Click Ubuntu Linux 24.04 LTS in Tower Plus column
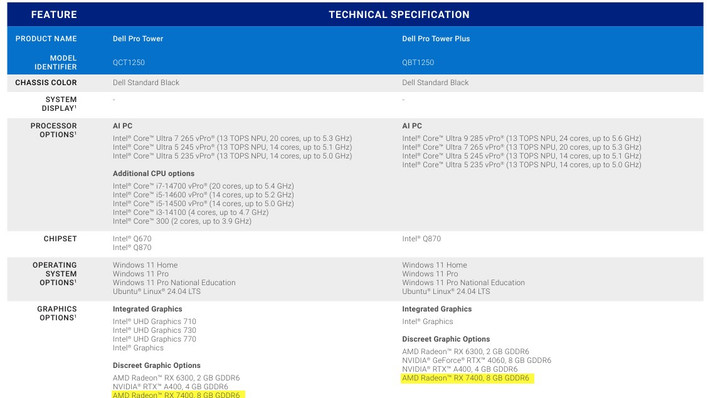 tap(446, 291)
